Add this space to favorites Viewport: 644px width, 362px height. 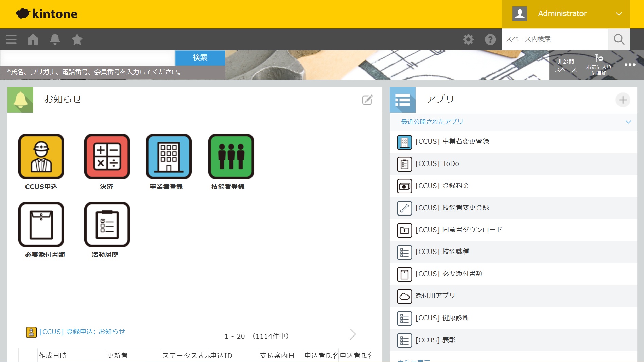click(598, 65)
